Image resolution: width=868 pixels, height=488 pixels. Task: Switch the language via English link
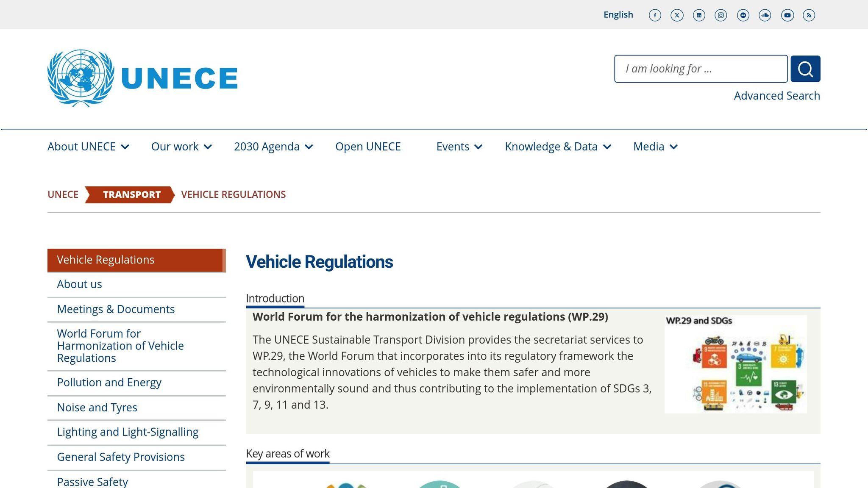point(618,15)
